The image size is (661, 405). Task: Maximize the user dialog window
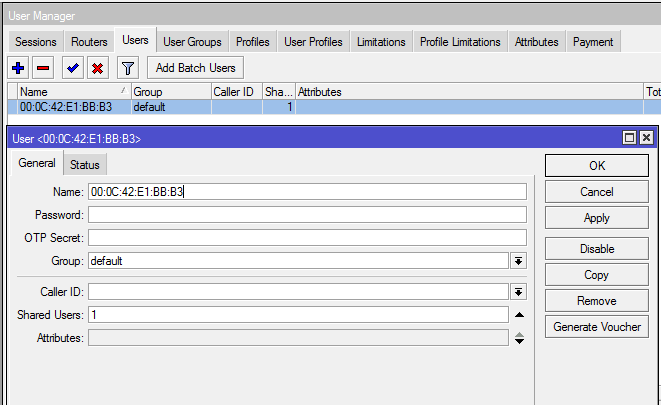coord(629,138)
